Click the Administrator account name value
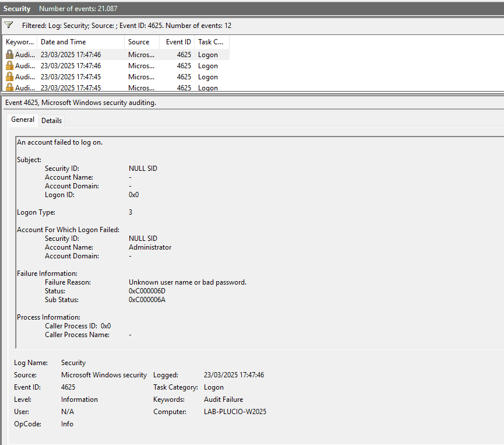This screenshot has width=504, height=445. [x=150, y=247]
